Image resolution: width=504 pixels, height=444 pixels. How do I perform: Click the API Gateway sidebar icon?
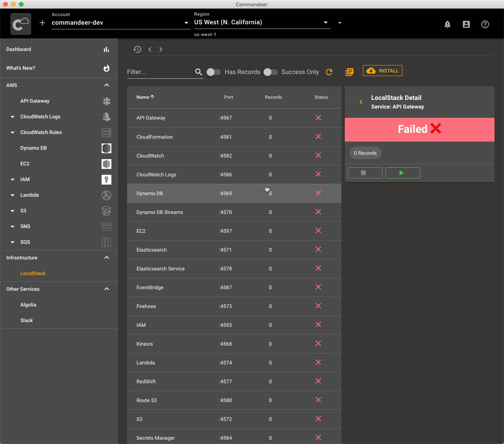(x=106, y=101)
